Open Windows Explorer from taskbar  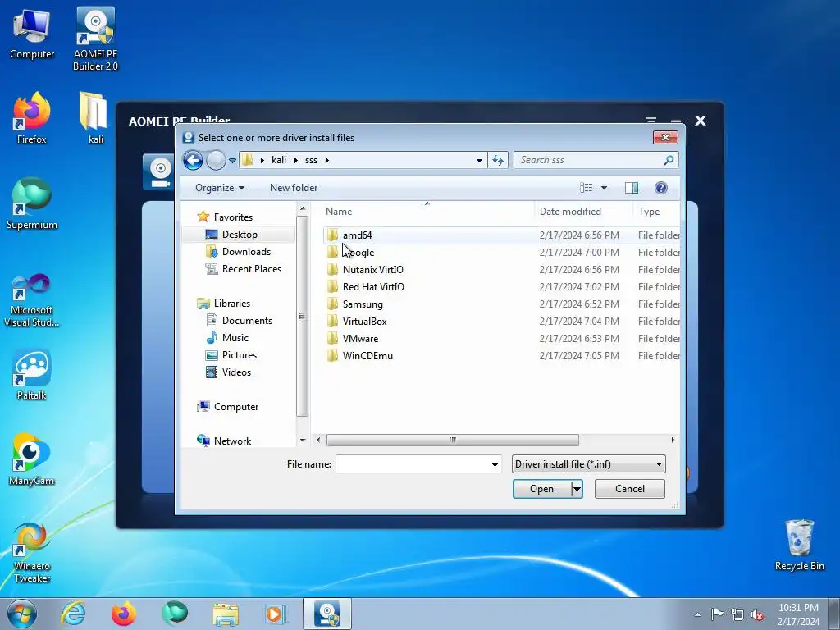point(226,614)
